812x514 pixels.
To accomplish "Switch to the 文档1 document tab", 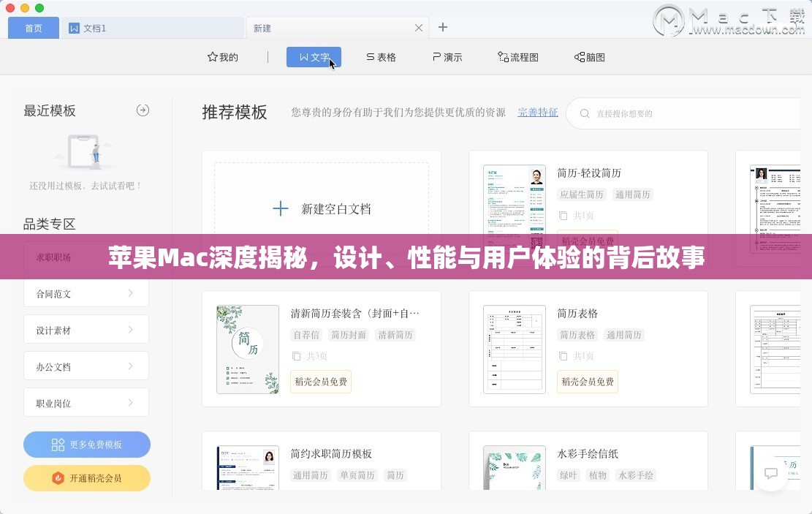I will click(153, 28).
